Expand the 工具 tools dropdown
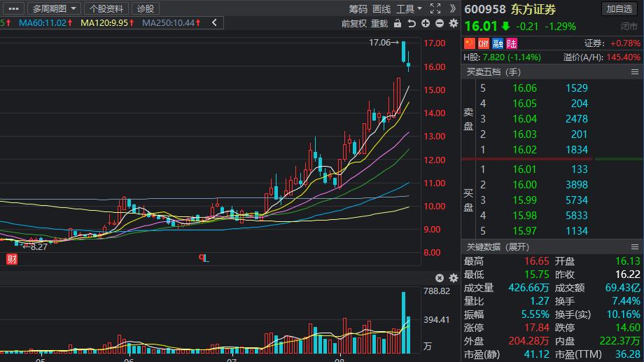The image size is (644, 362). 409,8
